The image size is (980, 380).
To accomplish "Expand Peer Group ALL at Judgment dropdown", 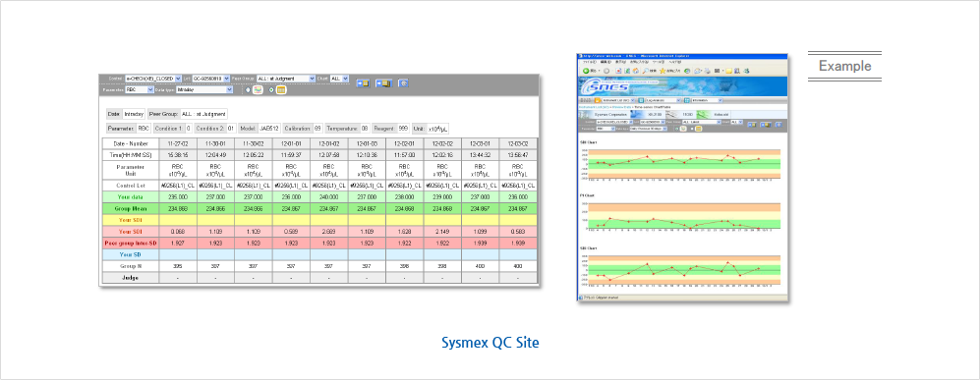I will [286, 79].
